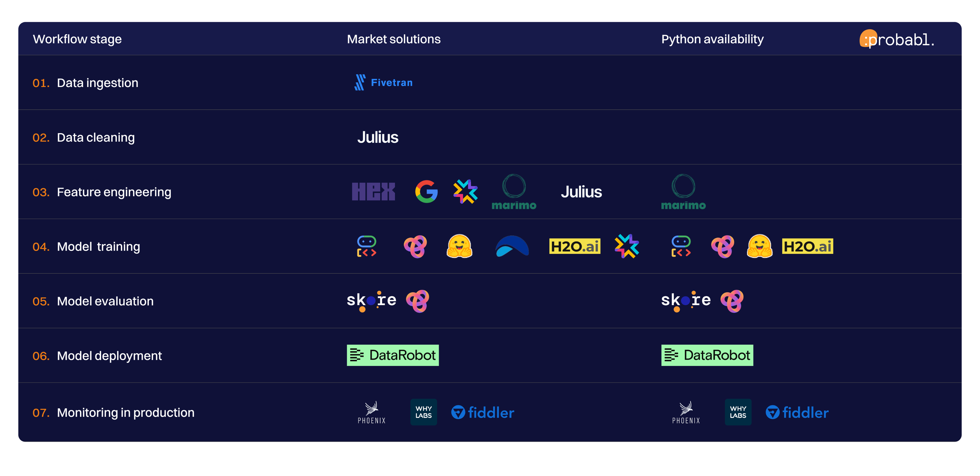Viewport: 980px width, 476px height.
Task: Click the Phoenix logo under Market solutions
Action: 372,413
